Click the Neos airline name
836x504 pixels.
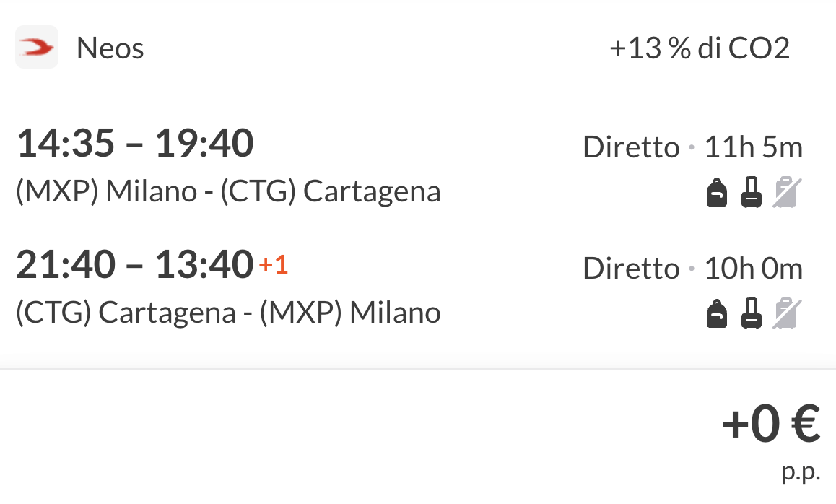(110, 48)
